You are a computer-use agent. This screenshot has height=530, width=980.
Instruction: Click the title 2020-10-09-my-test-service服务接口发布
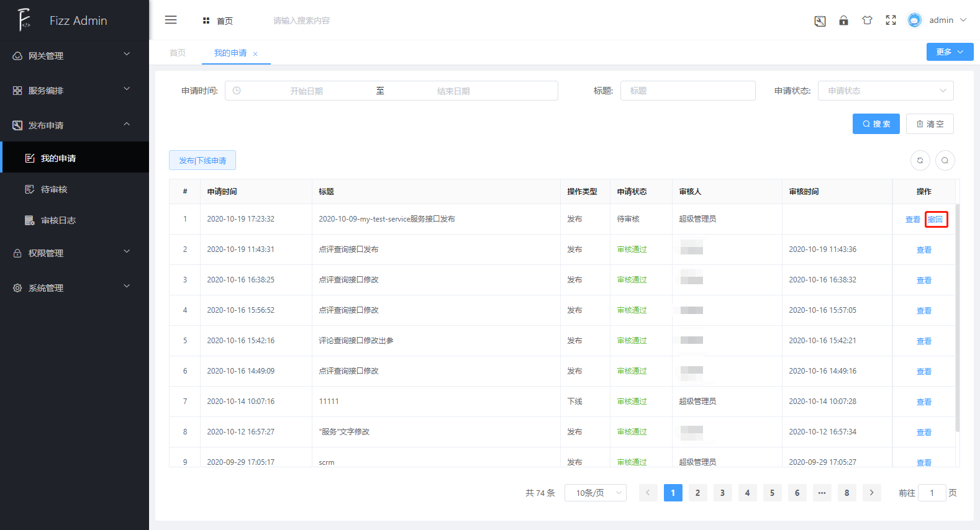(387, 219)
